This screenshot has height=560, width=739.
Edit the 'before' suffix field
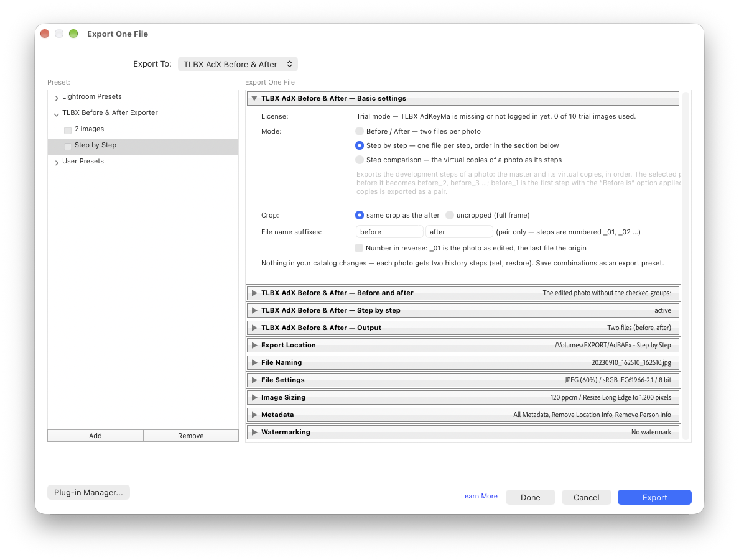[389, 232]
